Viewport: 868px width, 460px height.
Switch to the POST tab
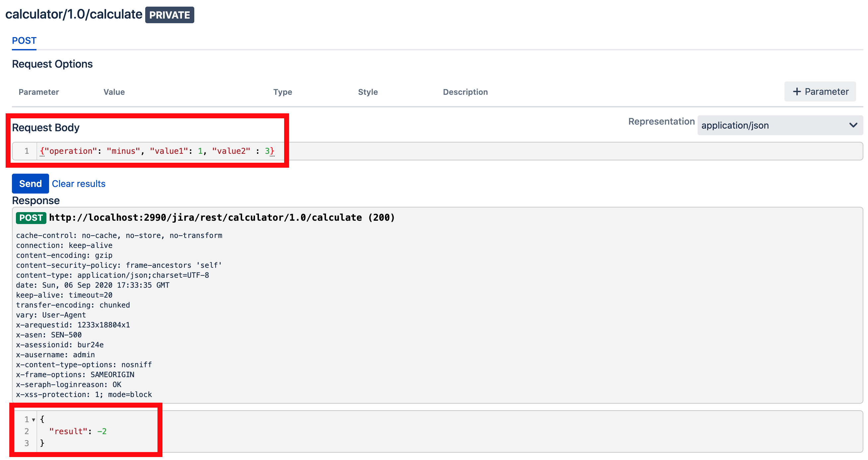24,41
